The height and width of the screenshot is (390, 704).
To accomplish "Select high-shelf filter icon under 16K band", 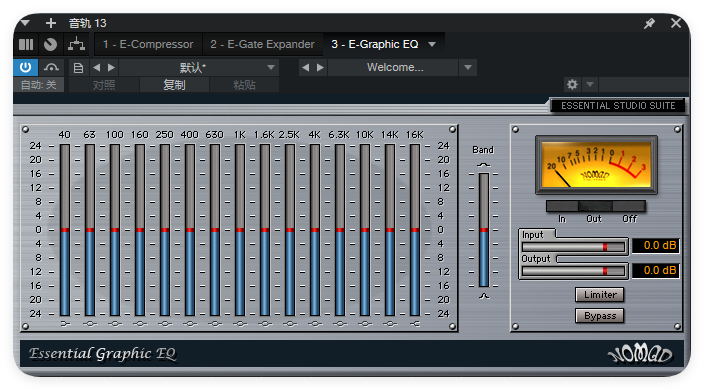I will tap(415, 324).
